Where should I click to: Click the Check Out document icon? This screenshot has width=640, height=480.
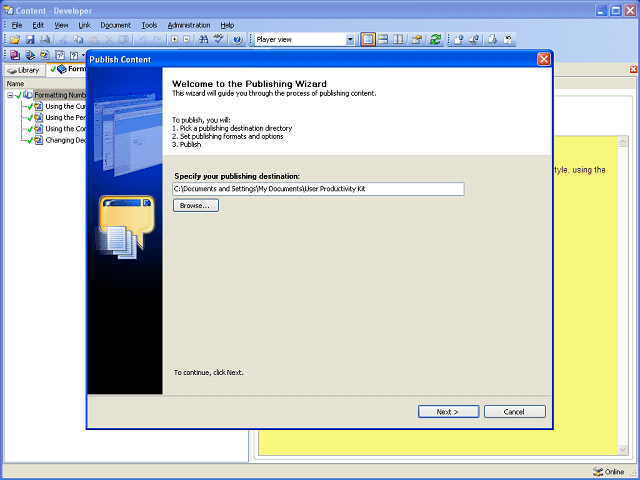click(x=493, y=40)
